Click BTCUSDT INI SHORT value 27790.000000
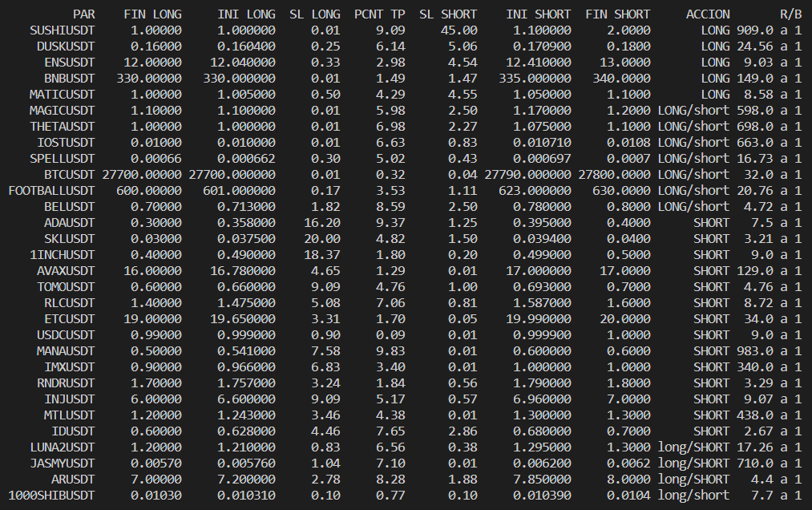 point(527,175)
